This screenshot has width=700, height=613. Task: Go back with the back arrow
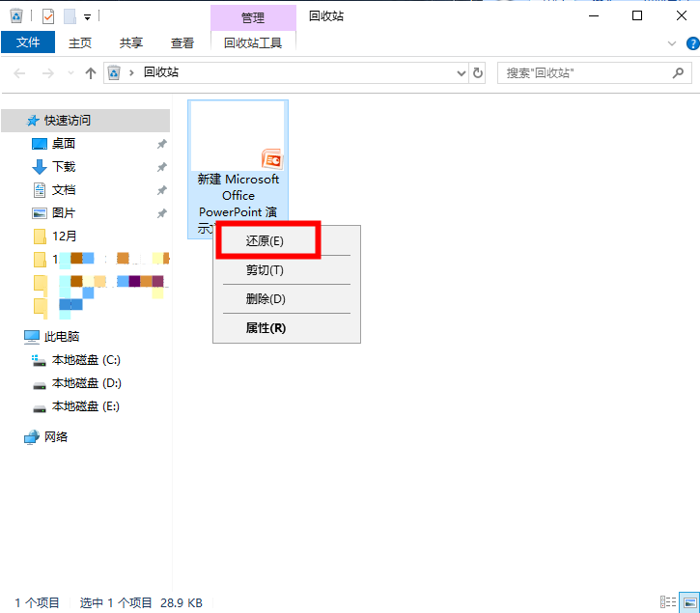coord(19,72)
